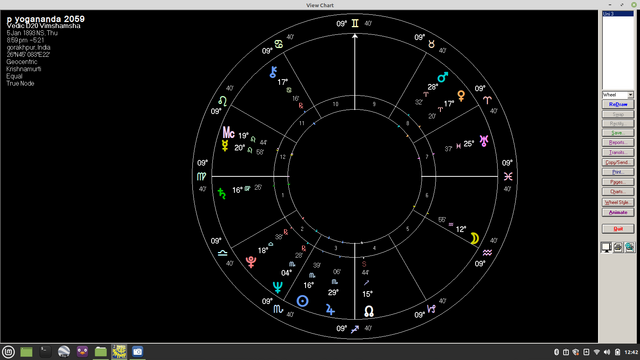The width and height of the screenshot is (640, 360).
Task: Click the Virgo sign symbol on left
Action: (202, 176)
